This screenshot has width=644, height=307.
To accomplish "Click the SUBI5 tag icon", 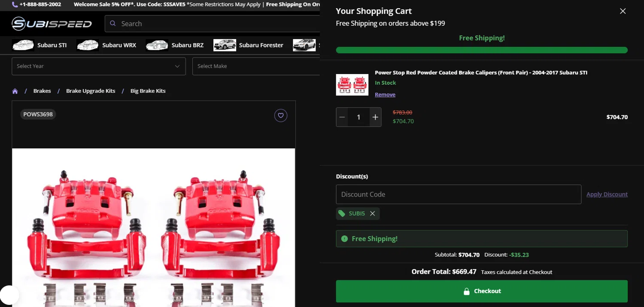I will tap(342, 214).
